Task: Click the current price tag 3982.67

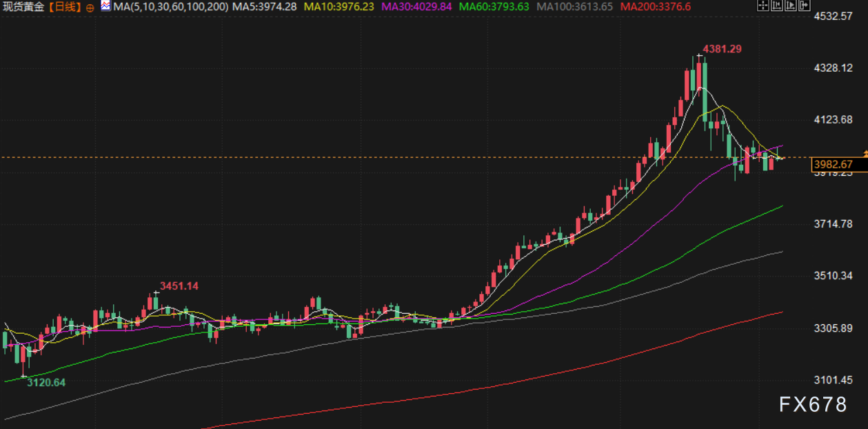Action: click(833, 164)
